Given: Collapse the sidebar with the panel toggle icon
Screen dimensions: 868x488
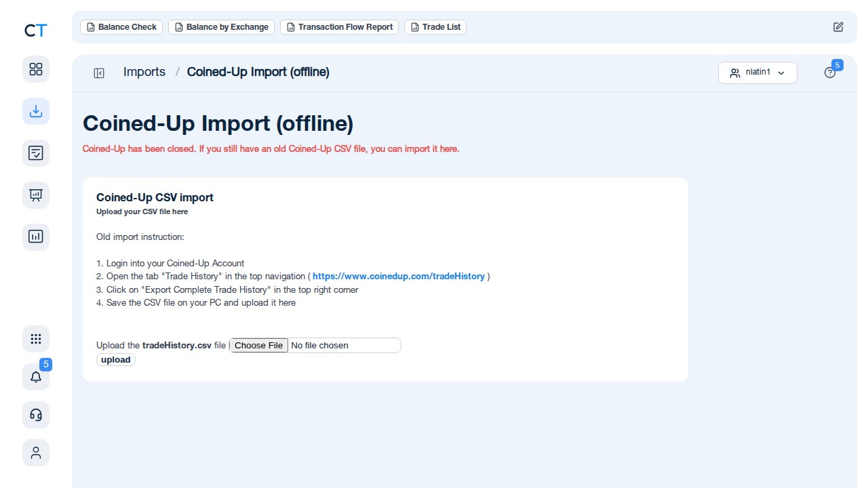Looking at the screenshot, I should click(x=99, y=73).
